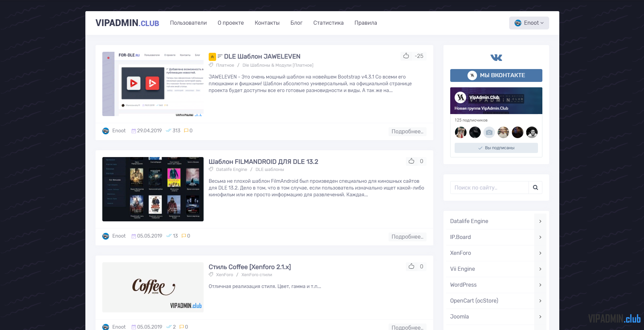Click the comments icon on the FILMANDROID post
The height and width of the screenshot is (330, 644).
point(184,236)
